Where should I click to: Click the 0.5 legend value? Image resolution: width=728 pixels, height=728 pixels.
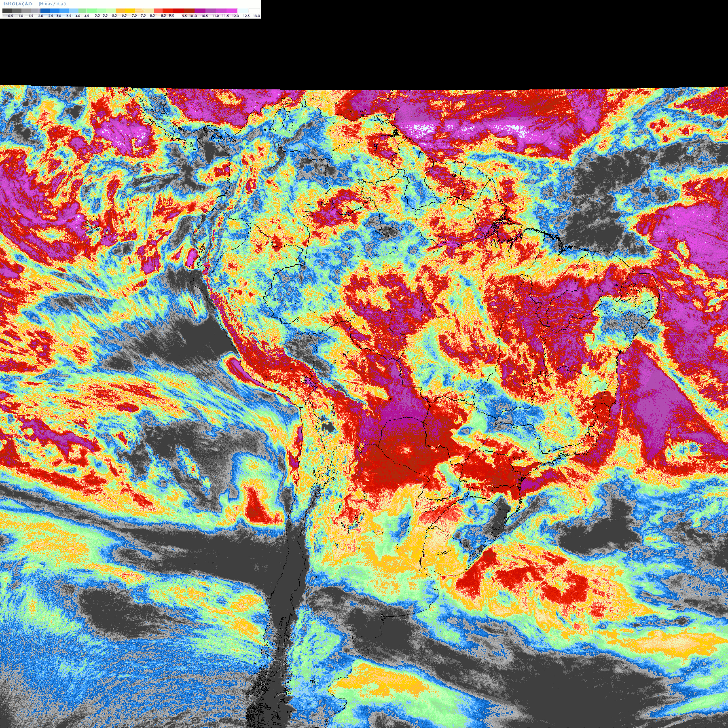pyautogui.click(x=11, y=16)
